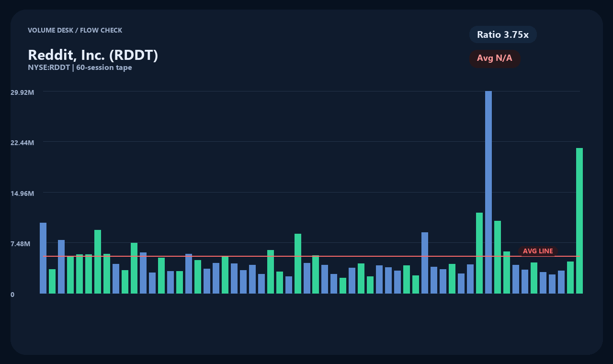
Task: Click the Avg N/A badge
Action: point(495,58)
